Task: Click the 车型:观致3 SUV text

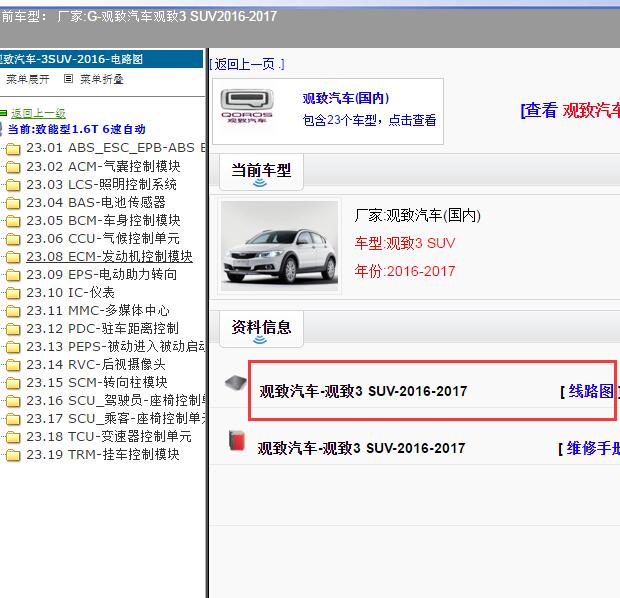Action: (405, 243)
